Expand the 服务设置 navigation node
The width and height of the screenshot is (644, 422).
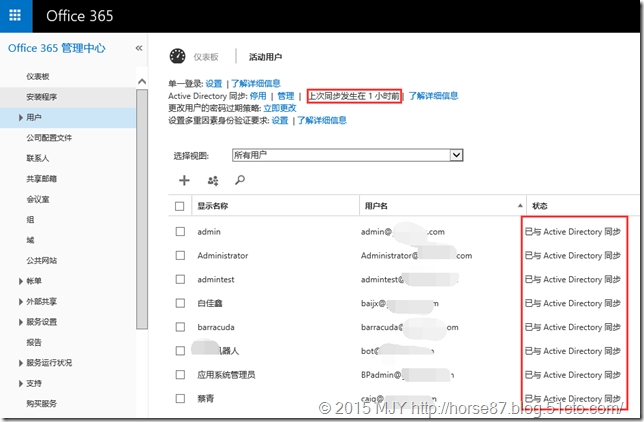(x=21, y=322)
